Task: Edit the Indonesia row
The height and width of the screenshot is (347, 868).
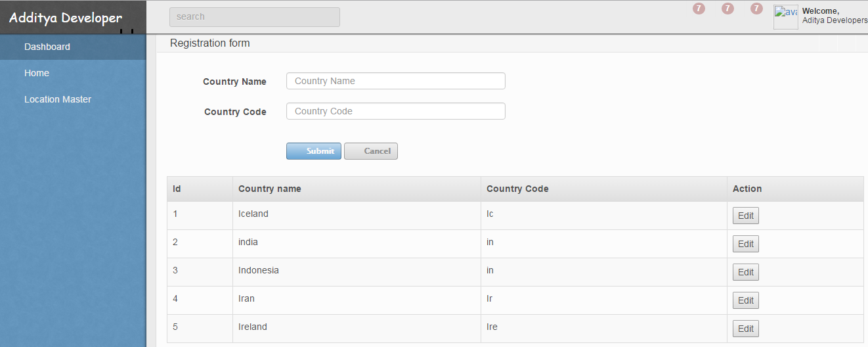Action: pyautogui.click(x=745, y=272)
